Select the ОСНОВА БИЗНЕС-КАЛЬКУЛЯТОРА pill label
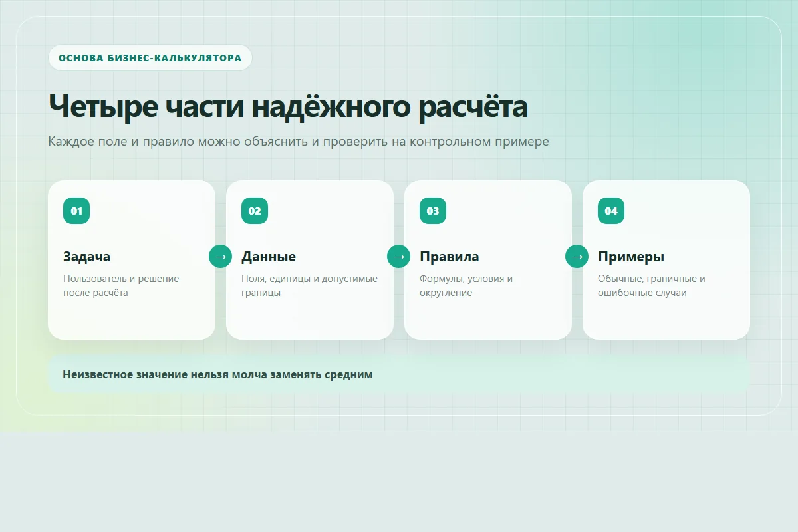 tap(150, 58)
